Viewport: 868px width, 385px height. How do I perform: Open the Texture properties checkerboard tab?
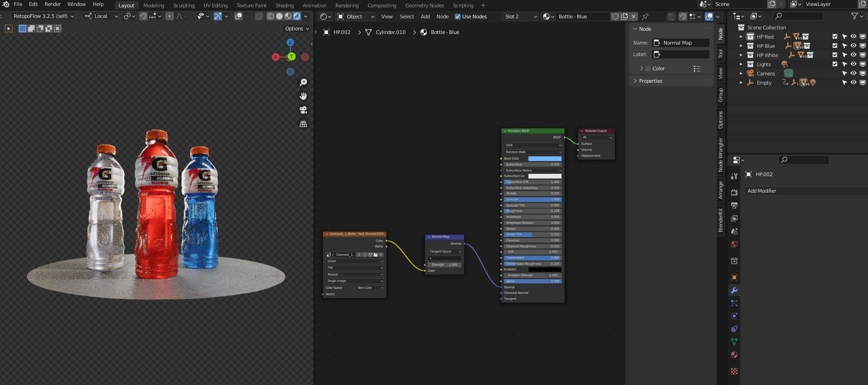(734, 371)
